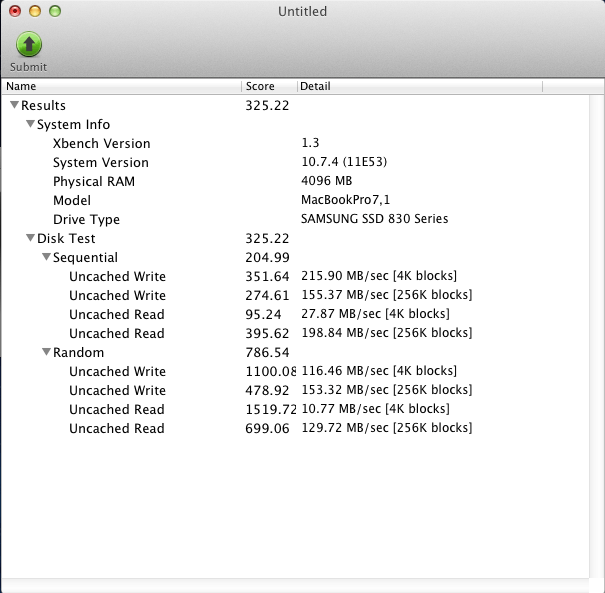Click 'SAMSUNG SSD 830 Series' detail
This screenshot has width=605, height=593.
point(374,218)
